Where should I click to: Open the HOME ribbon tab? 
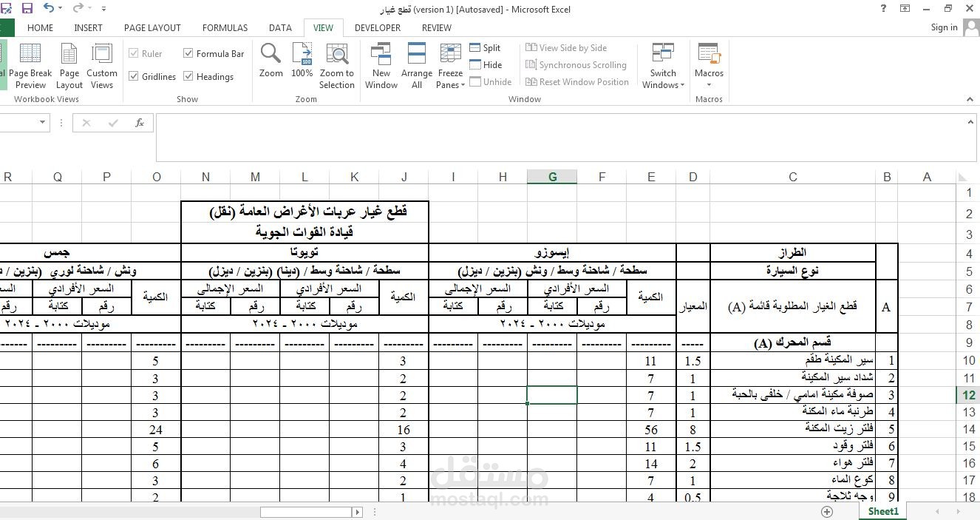pos(40,27)
